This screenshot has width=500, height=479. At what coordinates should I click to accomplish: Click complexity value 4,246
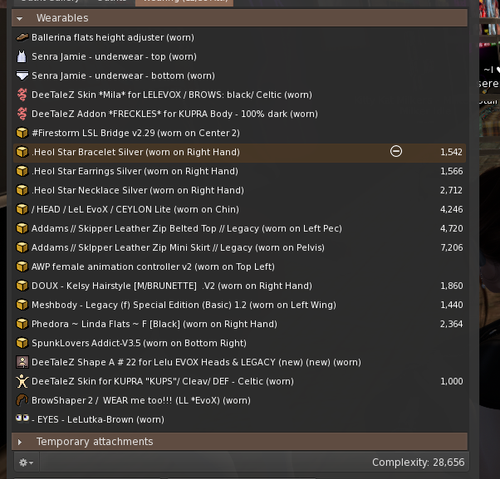click(452, 210)
